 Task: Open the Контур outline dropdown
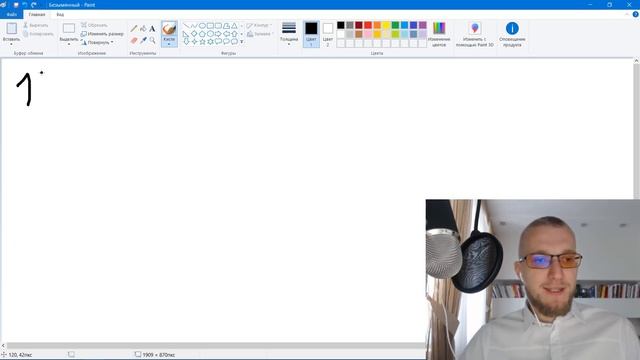(x=259, y=25)
